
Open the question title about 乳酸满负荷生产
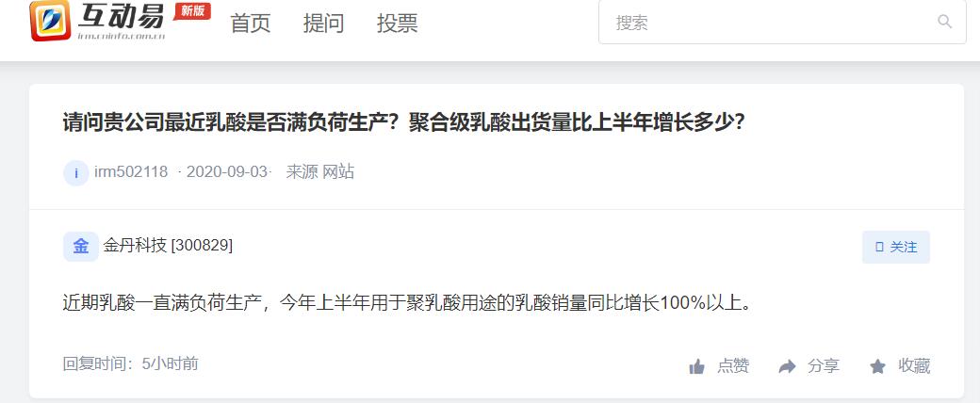pos(403,122)
